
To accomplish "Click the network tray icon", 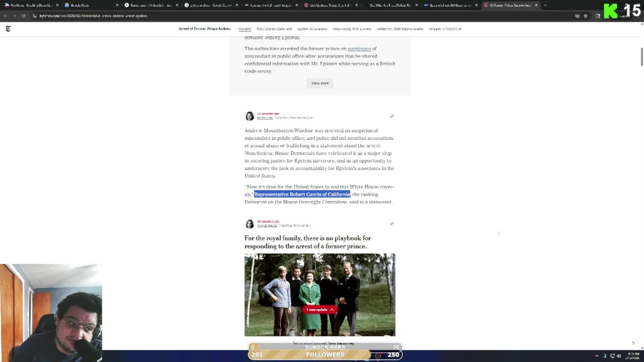I will pyautogui.click(x=612, y=356).
